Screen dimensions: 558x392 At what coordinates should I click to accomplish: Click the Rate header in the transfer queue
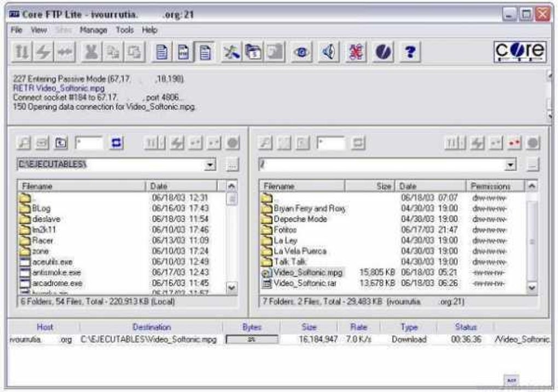tap(358, 327)
